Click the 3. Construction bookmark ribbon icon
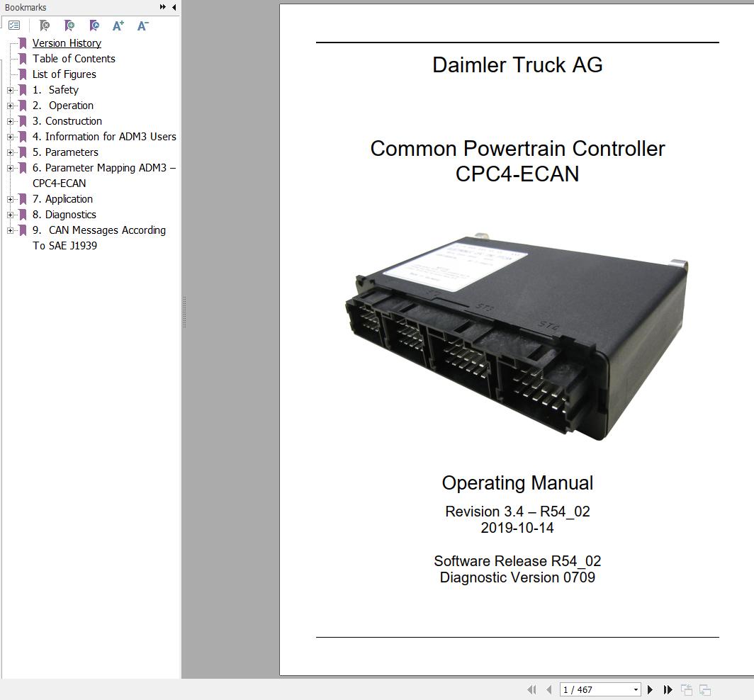 pos(23,121)
